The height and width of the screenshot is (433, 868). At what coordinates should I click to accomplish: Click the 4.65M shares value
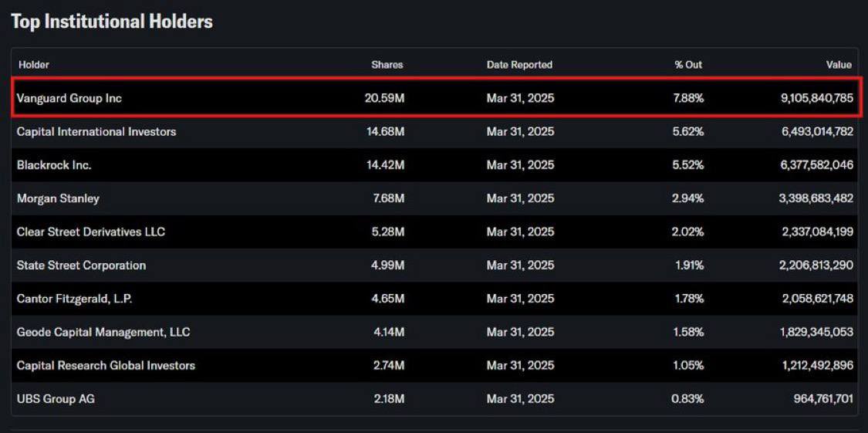click(388, 299)
